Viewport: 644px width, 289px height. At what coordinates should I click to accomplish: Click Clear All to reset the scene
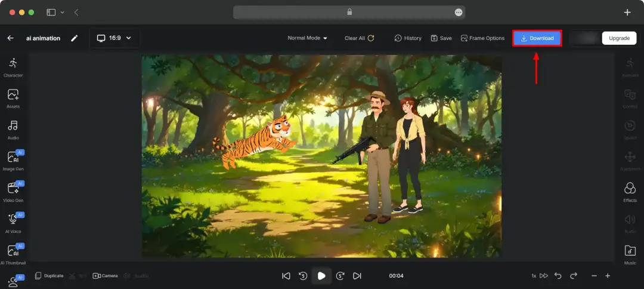[x=360, y=38]
